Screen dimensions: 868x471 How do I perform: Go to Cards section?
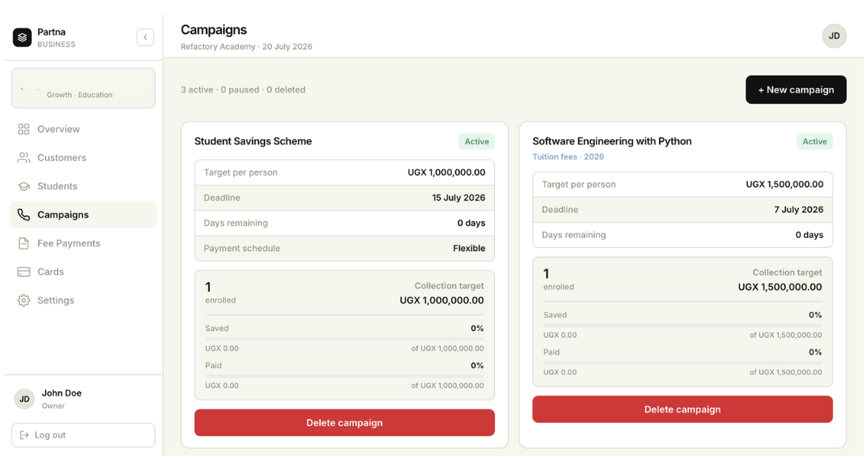point(83,272)
